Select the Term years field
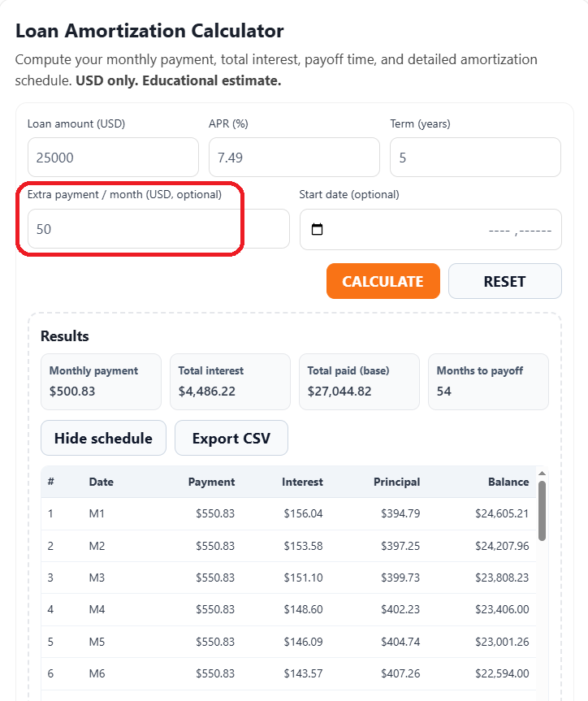The width and height of the screenshot is (588, 701). (x=474, y=157)
